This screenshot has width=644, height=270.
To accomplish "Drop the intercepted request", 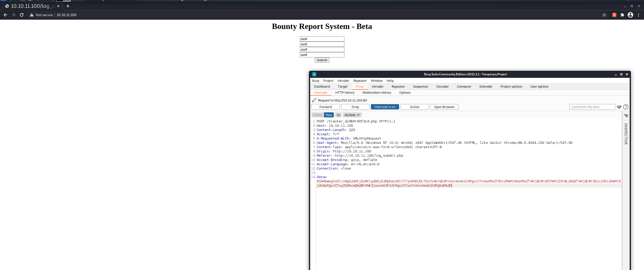I will [355, 107].
